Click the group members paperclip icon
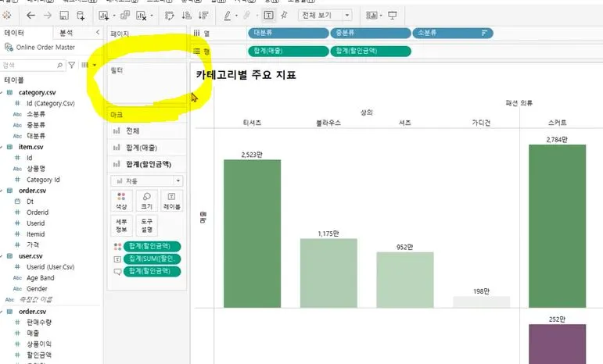Image resolution: width=603 pixels, height=364 pixels. click(246, 16)
